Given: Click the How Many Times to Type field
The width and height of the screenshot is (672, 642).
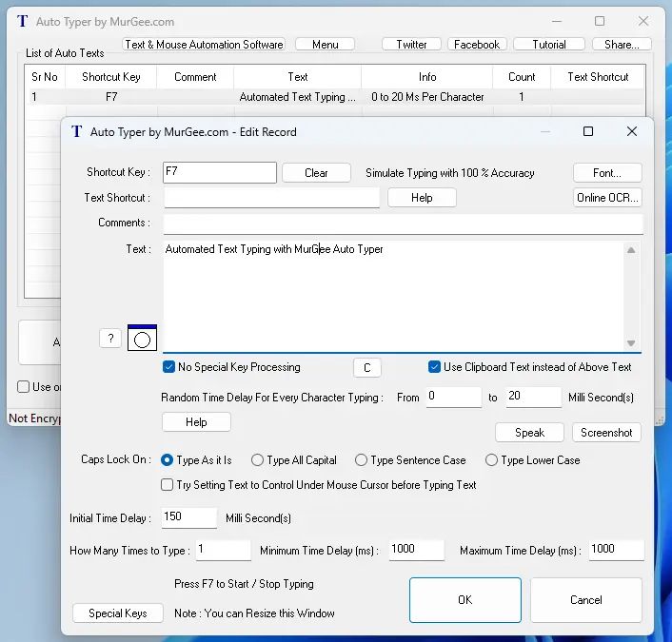Looking at the screenshot, I should click(224, 550).
